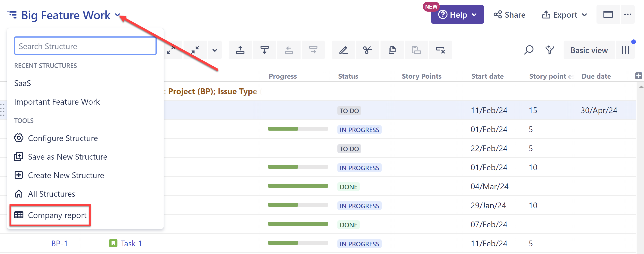Select the Edit (pen) icon
Screen dimensions: 644x254
(343, 50)
